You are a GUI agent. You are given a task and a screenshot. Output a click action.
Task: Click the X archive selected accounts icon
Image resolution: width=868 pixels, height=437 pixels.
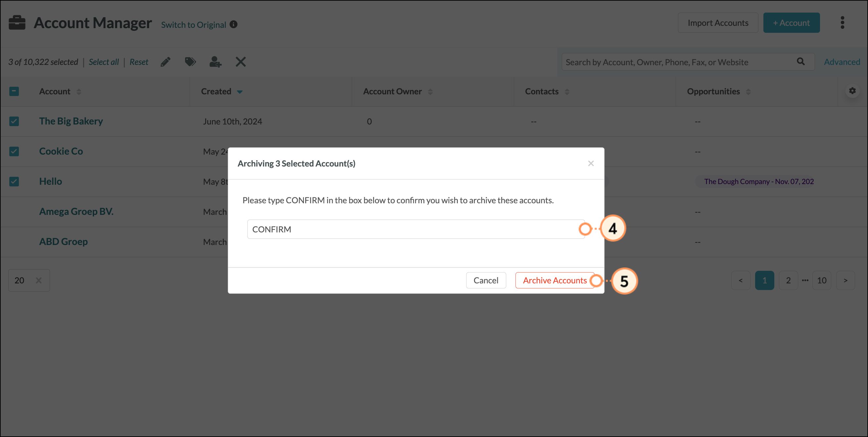(x=241, y=62)
